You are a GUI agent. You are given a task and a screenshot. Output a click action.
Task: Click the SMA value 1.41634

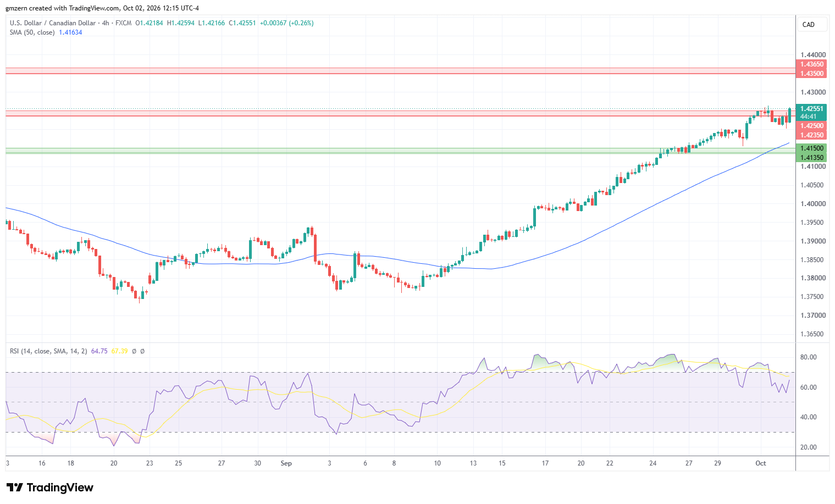pos(70,32)
